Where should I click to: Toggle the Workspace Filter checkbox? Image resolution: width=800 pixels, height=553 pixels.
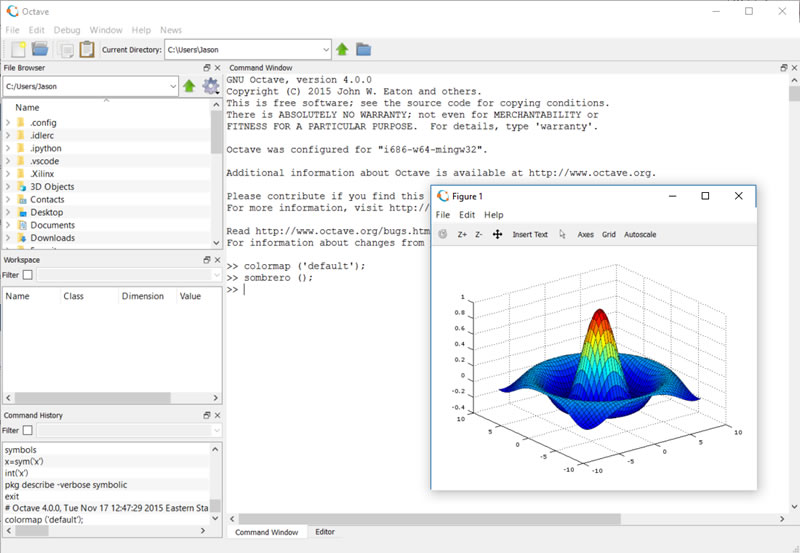point(28,275)
